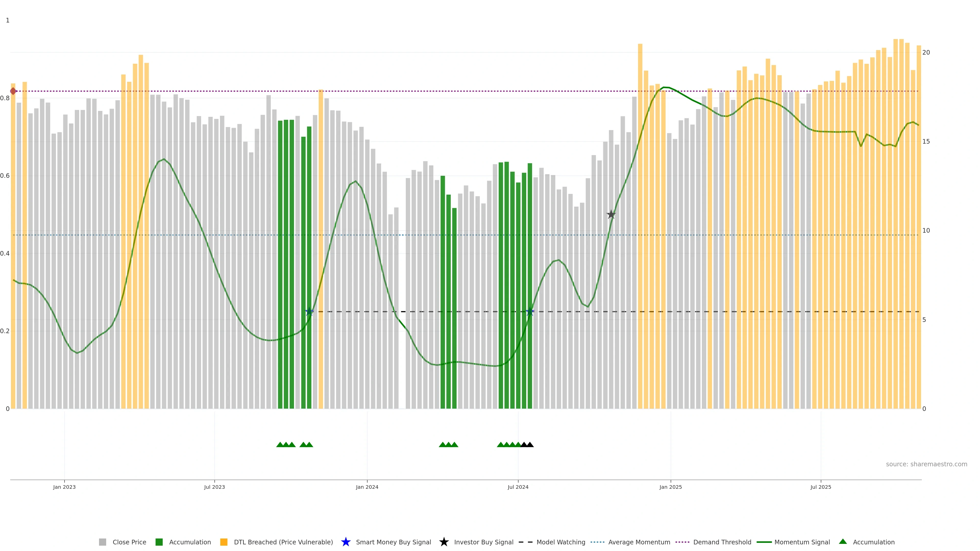The image size is (980, 551).
Task: Click the red diamond on the Demand Threshold line
Action: click(13, 91)
